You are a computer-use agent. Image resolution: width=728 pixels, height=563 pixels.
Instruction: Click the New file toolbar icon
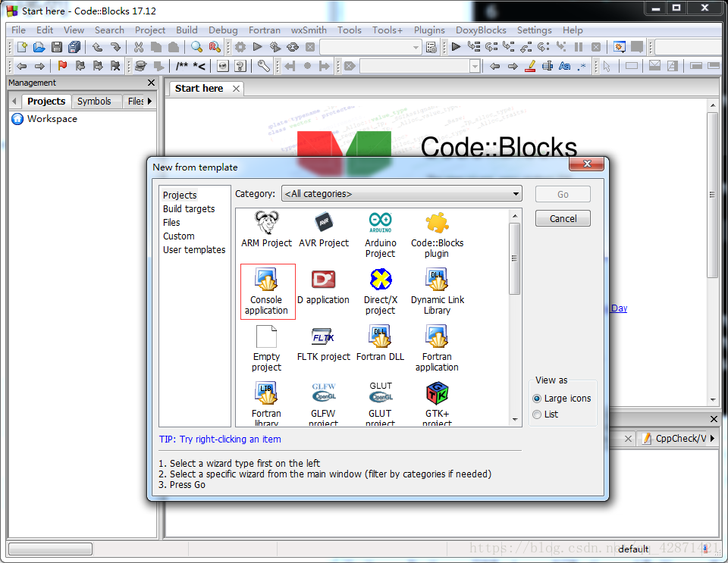coord(22,47)
